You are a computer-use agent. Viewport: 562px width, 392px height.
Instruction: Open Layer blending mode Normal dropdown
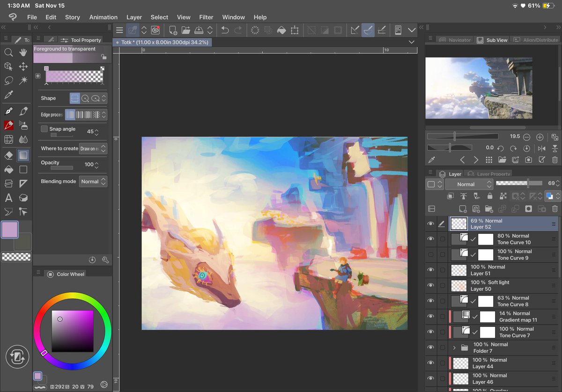(x=469, y=184)
